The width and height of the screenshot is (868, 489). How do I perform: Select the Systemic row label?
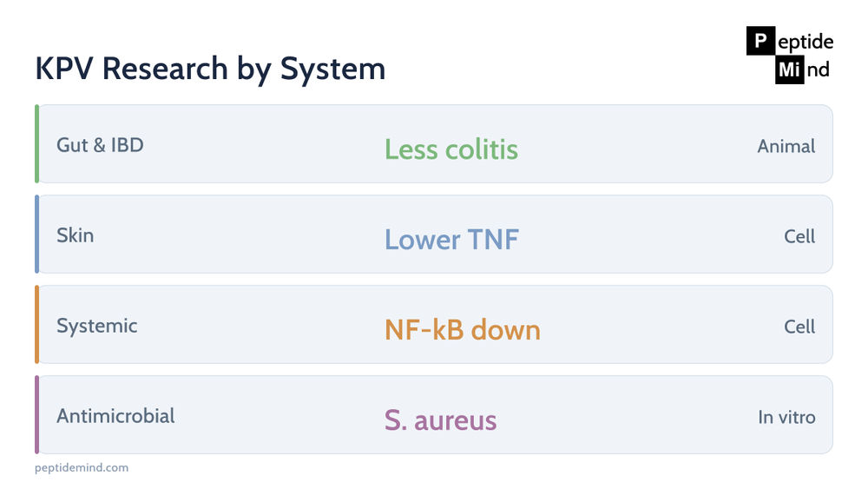pos(97,326)
